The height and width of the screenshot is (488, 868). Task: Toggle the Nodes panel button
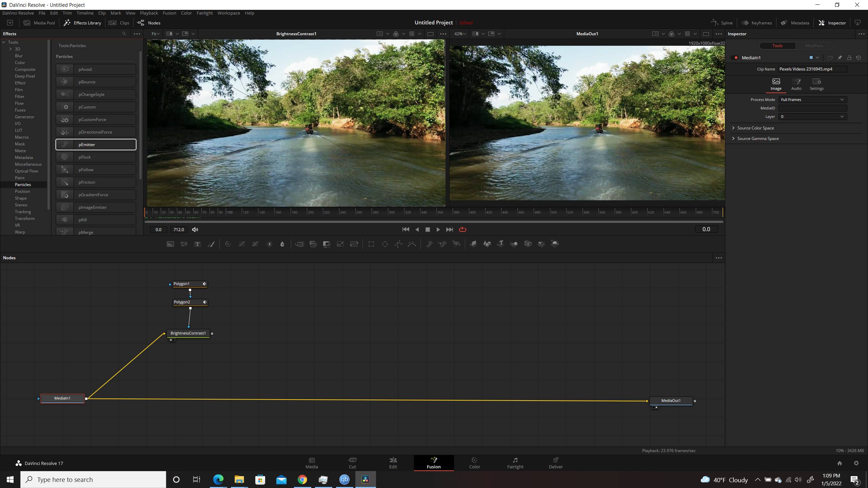tap(149, 23)
